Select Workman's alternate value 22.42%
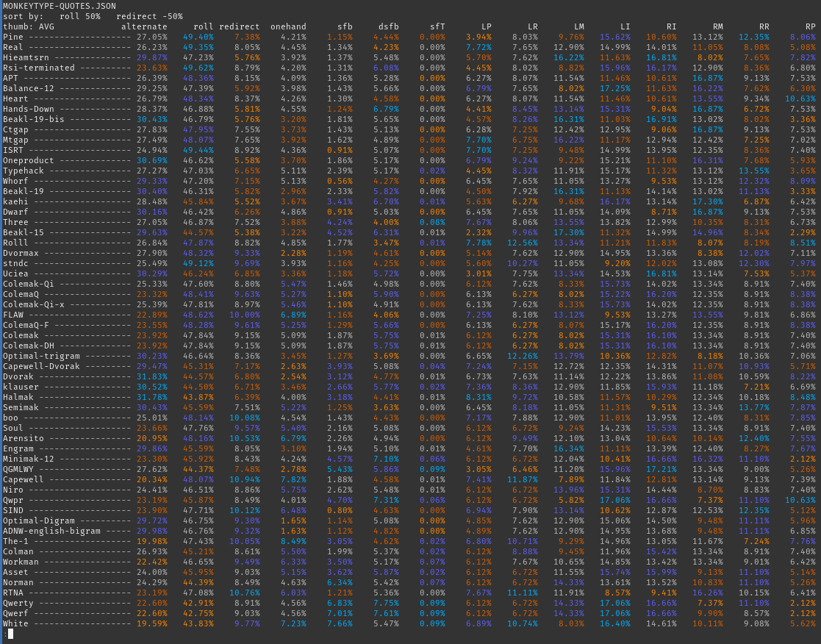 pyautogui.click(x=152, y=562)
